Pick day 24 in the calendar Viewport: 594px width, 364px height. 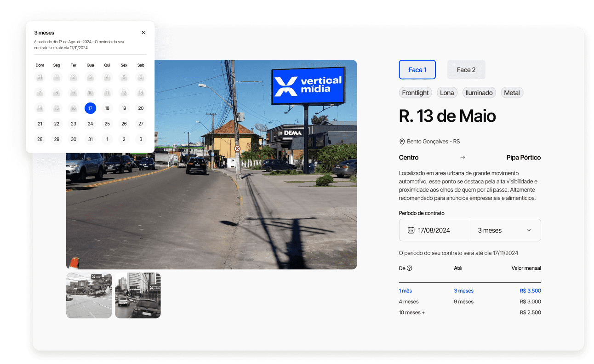[x=91, y=124]
